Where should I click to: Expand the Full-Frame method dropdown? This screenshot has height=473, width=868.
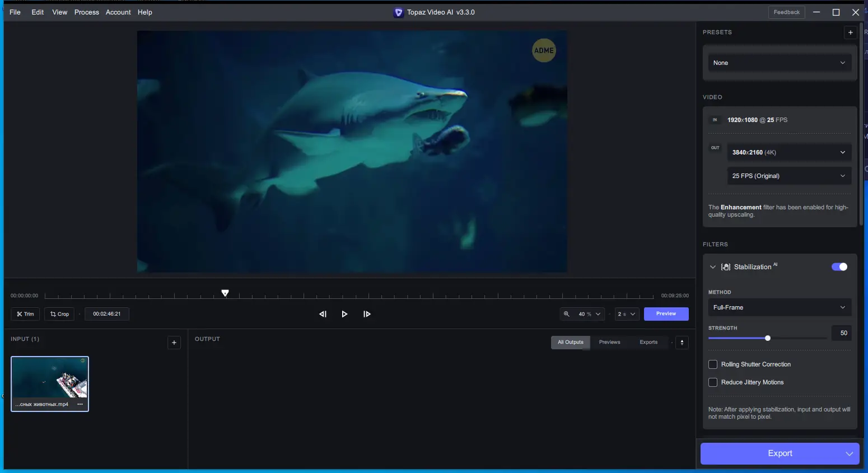(779, 307)
